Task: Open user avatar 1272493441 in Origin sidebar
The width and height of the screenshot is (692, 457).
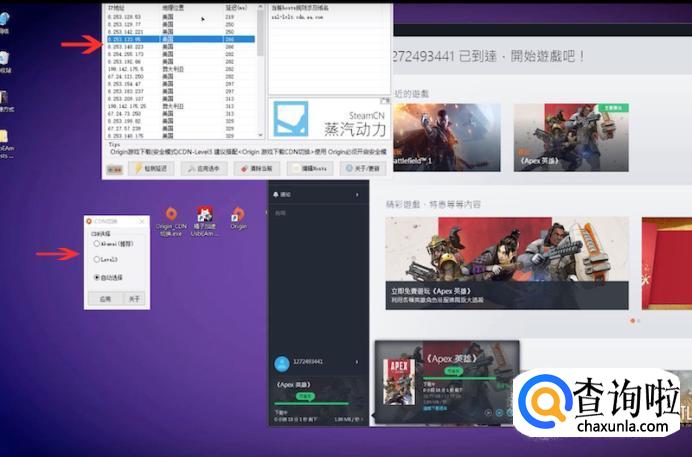Action: point(282,364)
